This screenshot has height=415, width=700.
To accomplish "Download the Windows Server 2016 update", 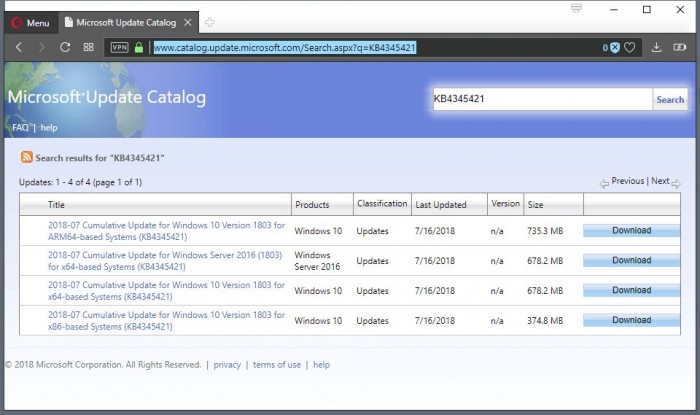I will pyautogui.click(x=631, y=261).
